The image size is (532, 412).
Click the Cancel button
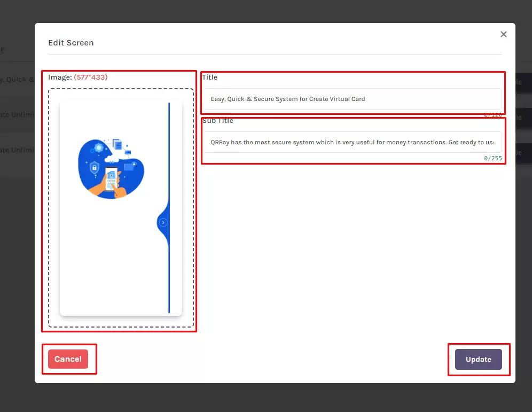68,359
